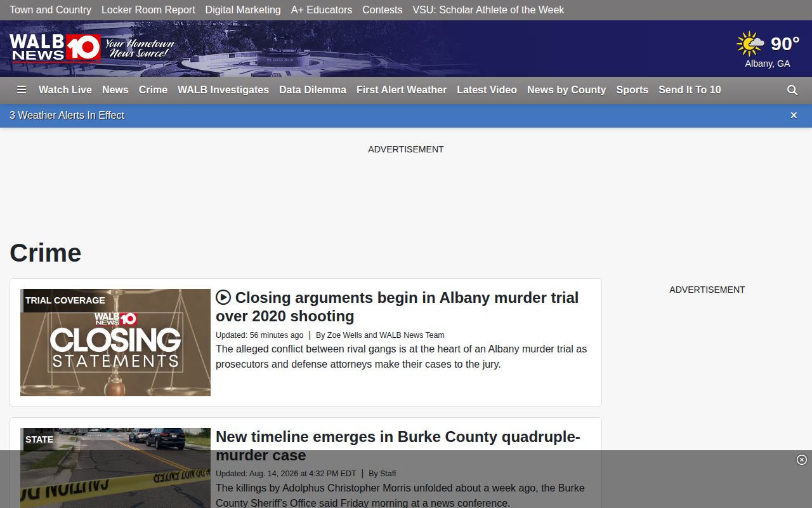Image resolution: width=812 pixels, height=508 pixels.
Task: Dismiss the weather alerts banner
Action: pos(794,116)
